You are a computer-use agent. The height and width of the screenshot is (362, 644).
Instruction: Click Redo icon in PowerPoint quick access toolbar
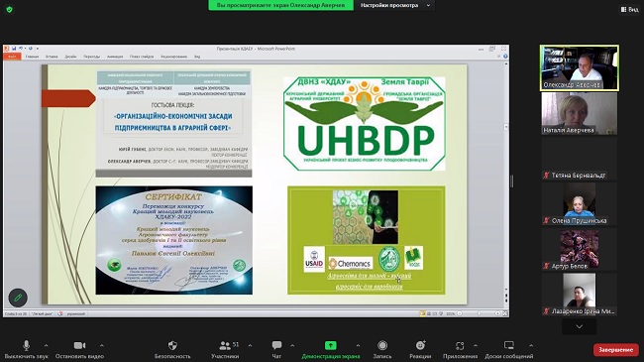30,49
